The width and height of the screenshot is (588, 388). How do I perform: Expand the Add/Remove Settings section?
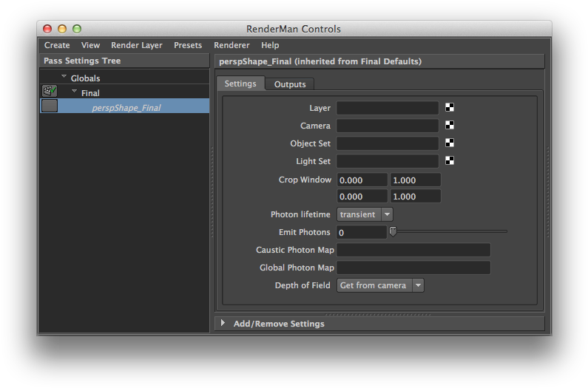(x=223, y=323)
